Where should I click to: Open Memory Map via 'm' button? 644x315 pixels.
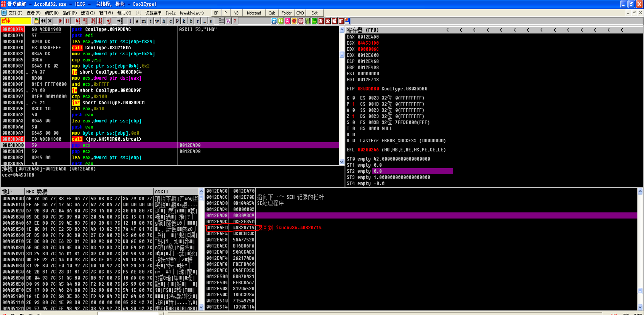144,21
